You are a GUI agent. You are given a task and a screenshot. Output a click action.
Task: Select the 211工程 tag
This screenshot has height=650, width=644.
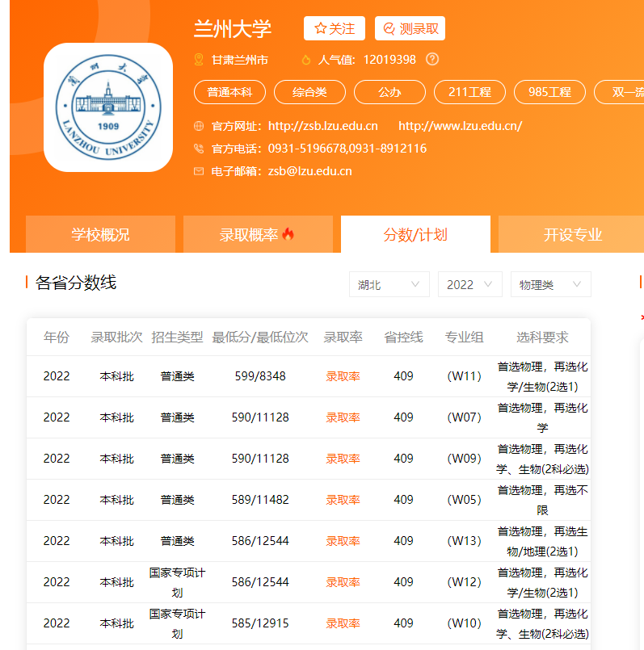coord(469,92)
